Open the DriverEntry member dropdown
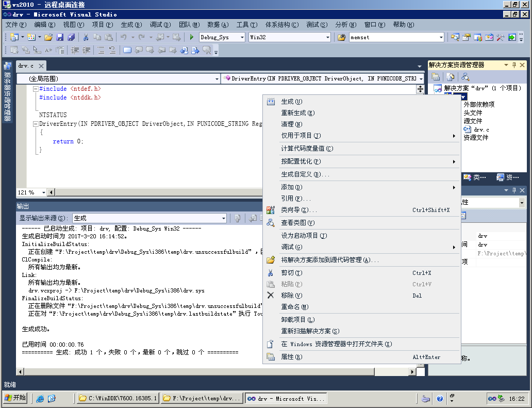532x408 pixels. (421, 79)
